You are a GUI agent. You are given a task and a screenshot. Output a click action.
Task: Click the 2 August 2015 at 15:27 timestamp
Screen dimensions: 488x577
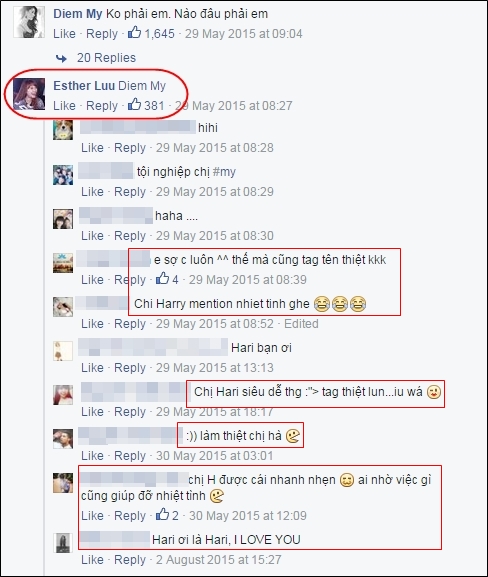(x=218, y=559)
